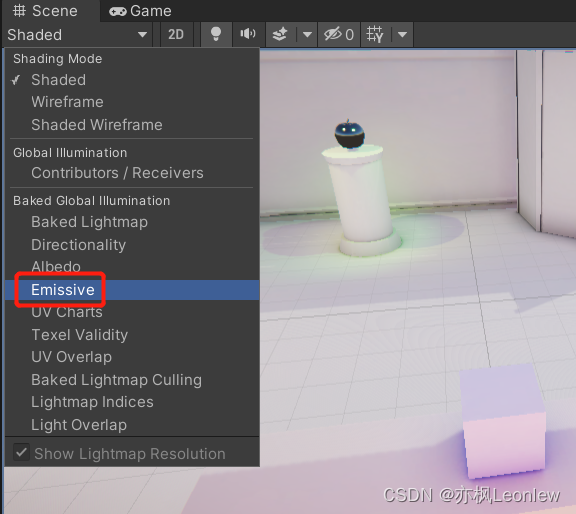576x514 pixels.
Task: Choose Texel Validity draw mode
Action: click(x=132, y=335)
